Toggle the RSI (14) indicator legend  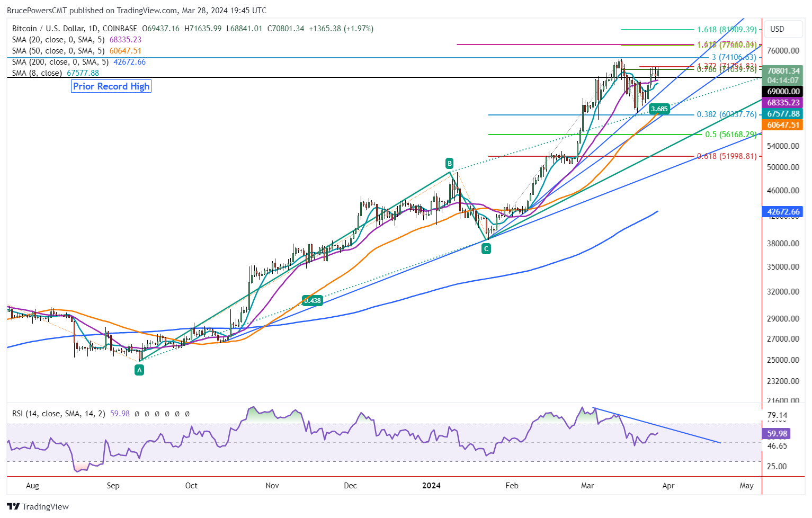click(x=58, y=414)
